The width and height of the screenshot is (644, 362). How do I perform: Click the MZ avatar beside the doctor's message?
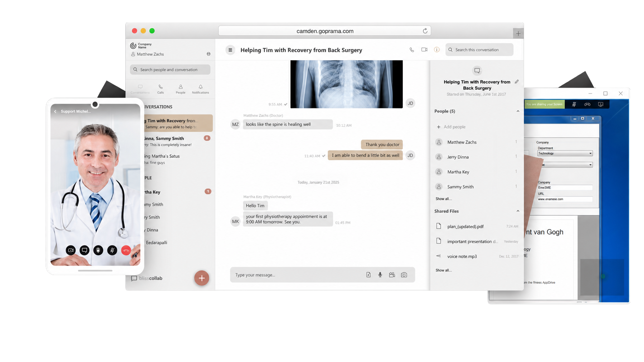click(x=235, y=124)
